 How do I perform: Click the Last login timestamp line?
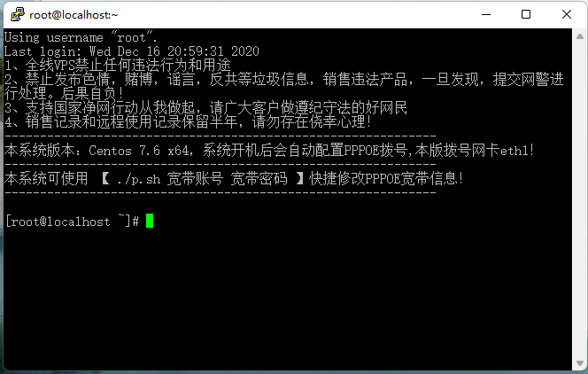tap(132, 51)
